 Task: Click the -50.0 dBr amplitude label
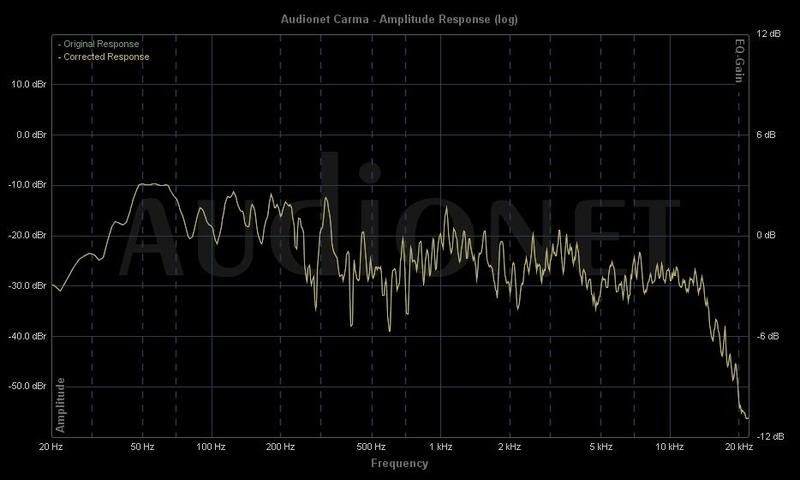coord(23,386)
